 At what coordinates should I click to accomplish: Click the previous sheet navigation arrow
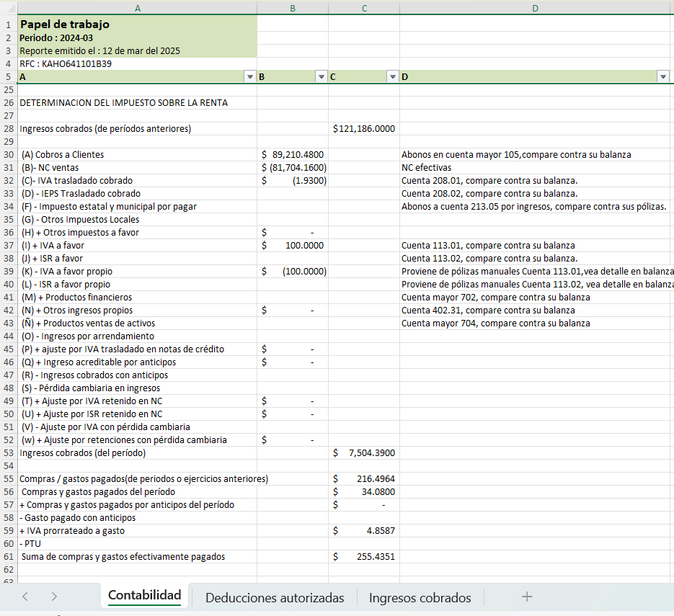[x=25, y=597]
